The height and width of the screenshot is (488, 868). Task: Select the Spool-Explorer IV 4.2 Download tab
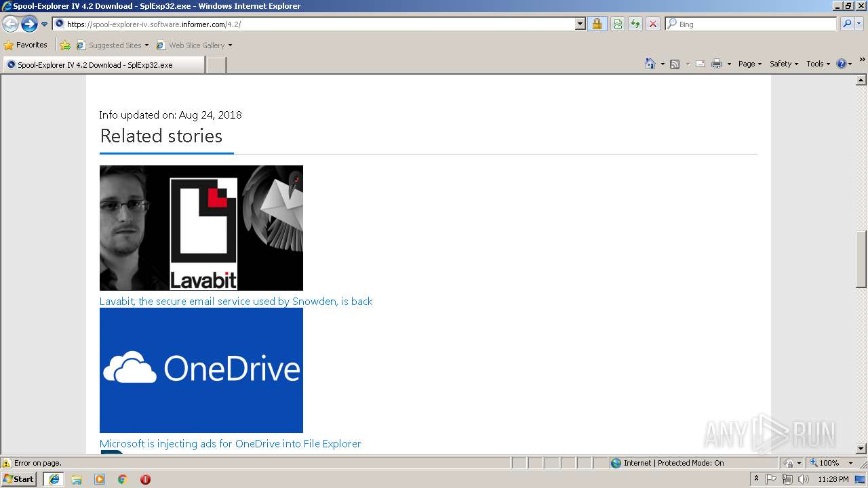104,65
